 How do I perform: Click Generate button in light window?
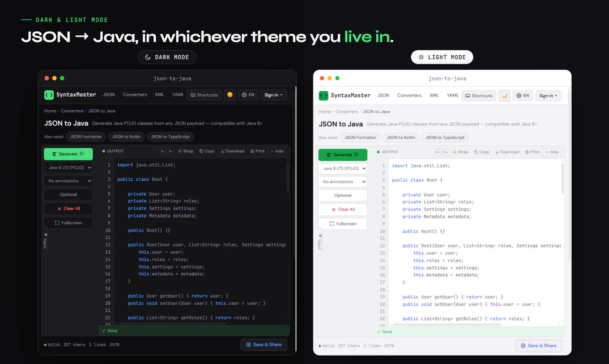coord(343,155)
